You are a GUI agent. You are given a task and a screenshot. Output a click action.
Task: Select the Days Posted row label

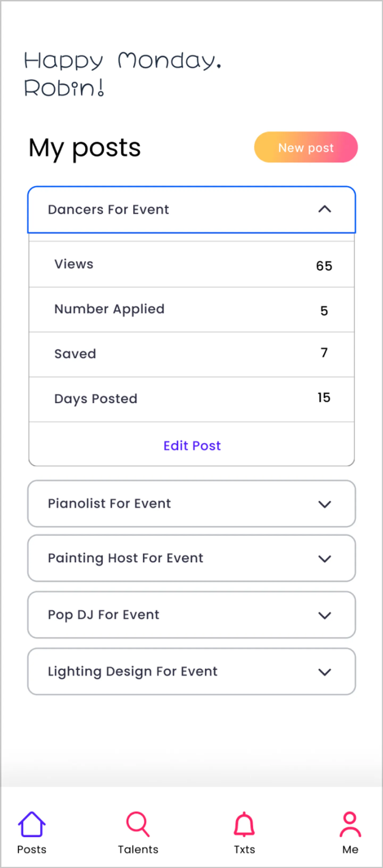pyautogui.click(x=96, y=399)
